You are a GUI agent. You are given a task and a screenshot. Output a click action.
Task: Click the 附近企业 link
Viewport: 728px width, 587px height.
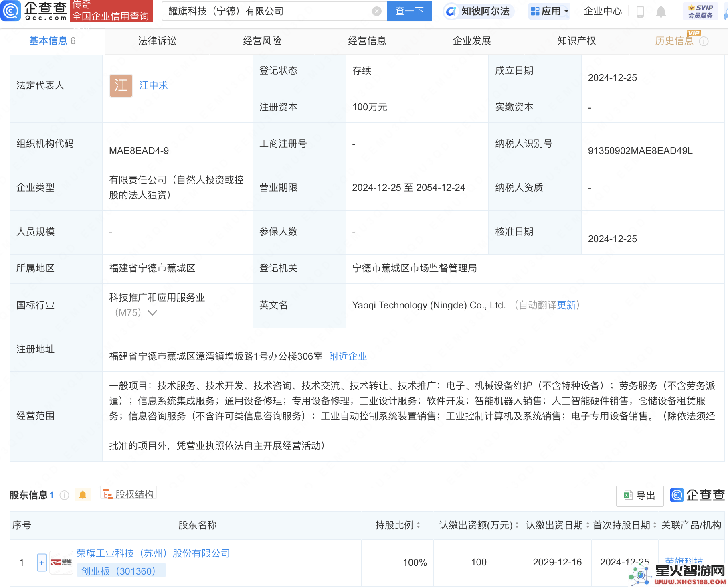pyautogui.click(x=348, y=356)
